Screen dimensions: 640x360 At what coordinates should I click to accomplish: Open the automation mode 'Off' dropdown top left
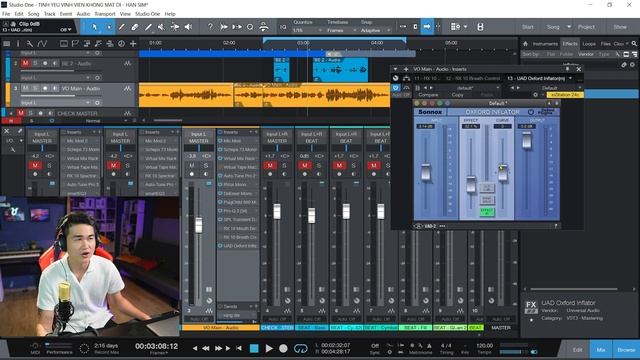click(66, 30)
